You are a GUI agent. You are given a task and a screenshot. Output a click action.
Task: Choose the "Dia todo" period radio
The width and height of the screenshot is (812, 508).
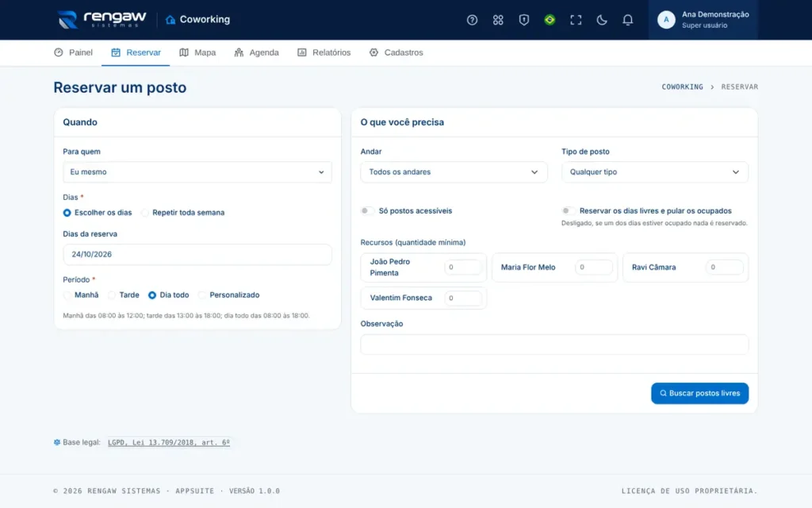(152, 295)
